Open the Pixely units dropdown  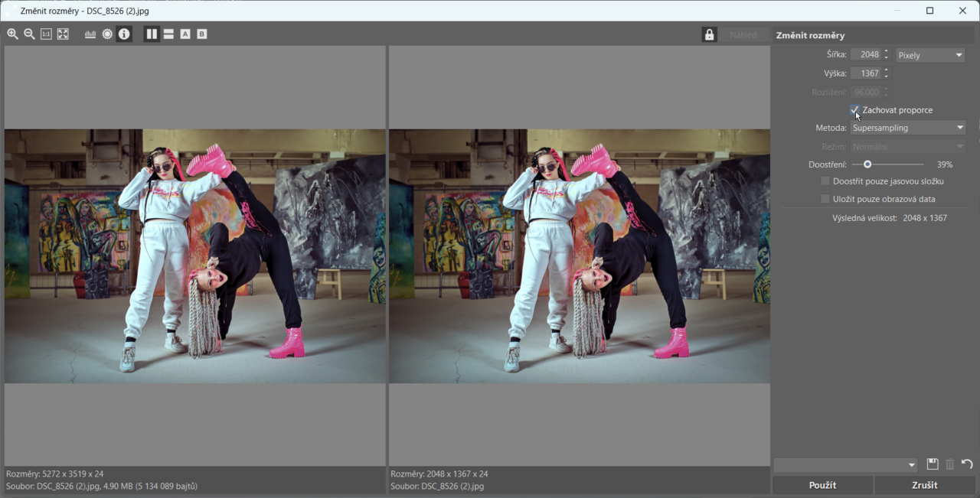tap(930, 55)
